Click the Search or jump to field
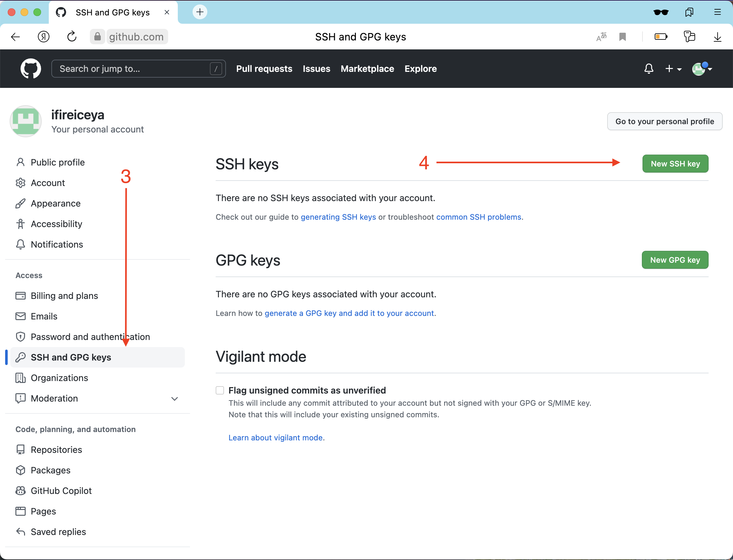733x560 pixels. (x=134, y=69)
